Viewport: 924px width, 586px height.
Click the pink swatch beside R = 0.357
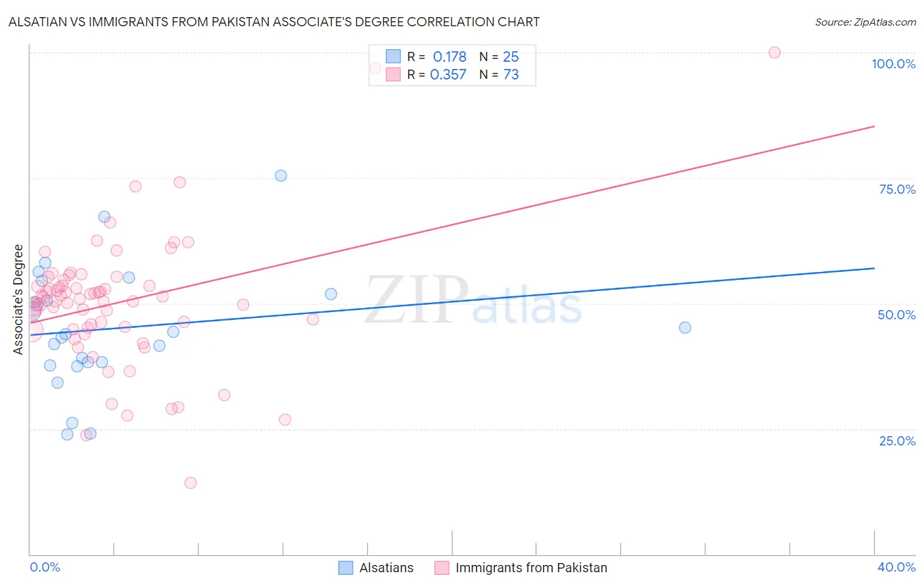point(393,74)
